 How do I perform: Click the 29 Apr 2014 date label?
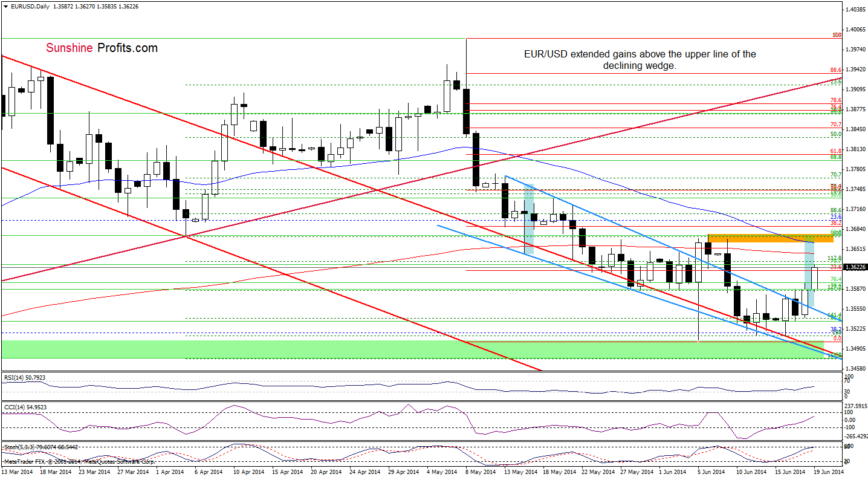click(404, 472)
